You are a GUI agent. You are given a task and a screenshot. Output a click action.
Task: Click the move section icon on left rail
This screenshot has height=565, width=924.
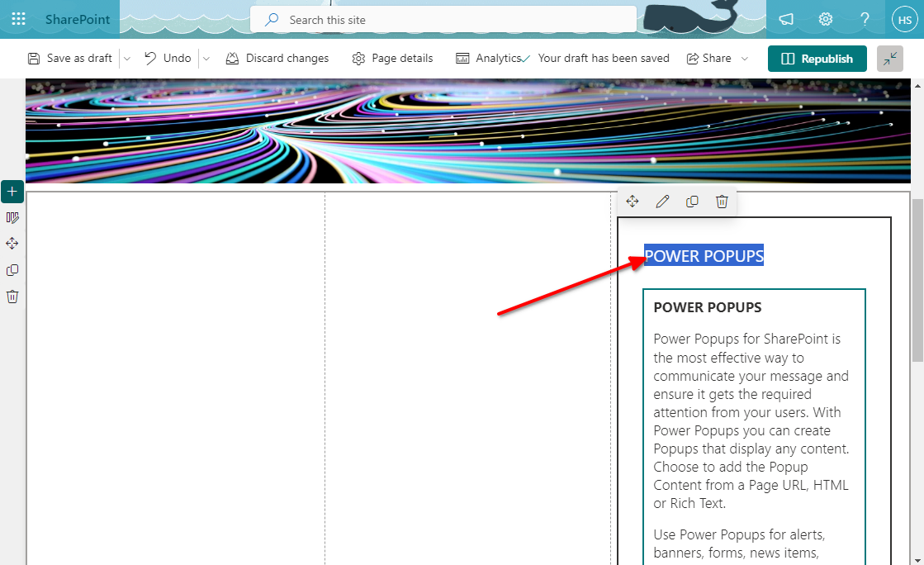click(12, 244)
